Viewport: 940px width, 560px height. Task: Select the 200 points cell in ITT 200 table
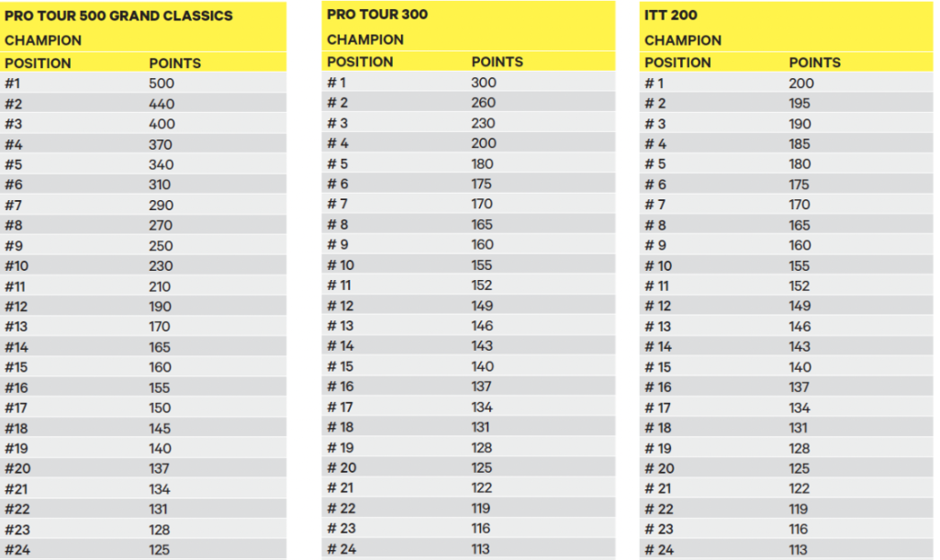pos(800,84)
